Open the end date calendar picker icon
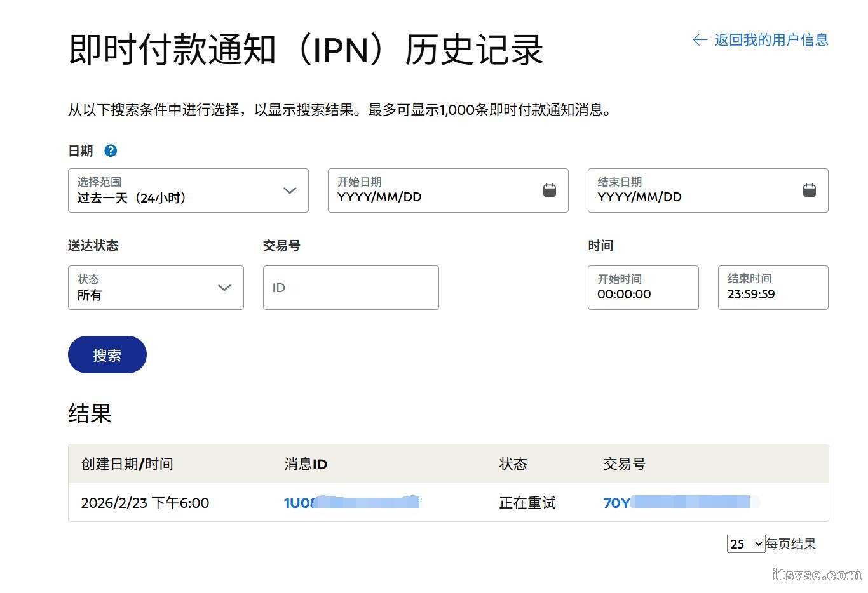Viewport: 868px width, 593px height. click(808, 189)
